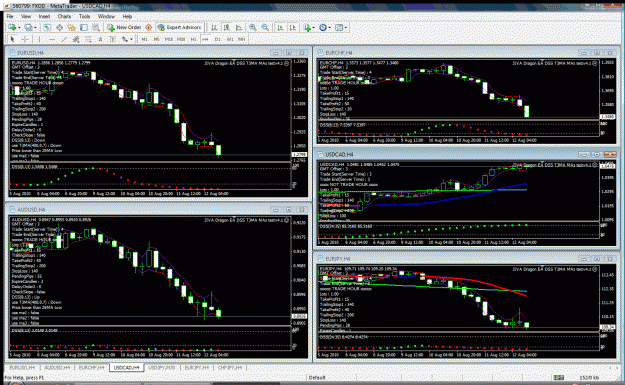The width and height of the screenshot is (625, 385).
Task: Switch to the USDJPY,M30 bottom tab
Action: pyautogui.click(x=161, y=367)
